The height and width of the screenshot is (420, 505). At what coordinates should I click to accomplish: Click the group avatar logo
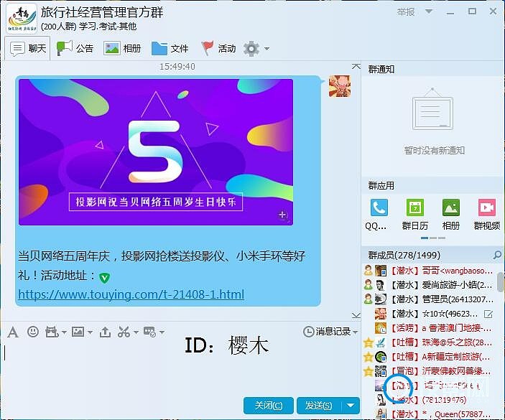(x=22, y=19)
